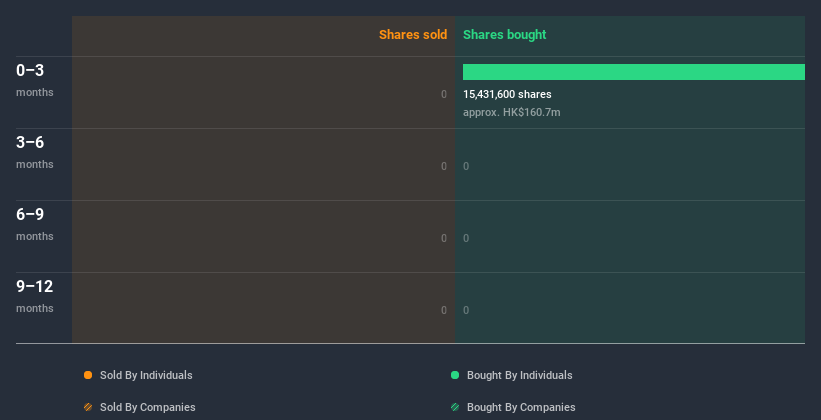Click the shares bought zero for 9–12 months
The width and height of the screenshot is (821, 420).
pos(466,310)
